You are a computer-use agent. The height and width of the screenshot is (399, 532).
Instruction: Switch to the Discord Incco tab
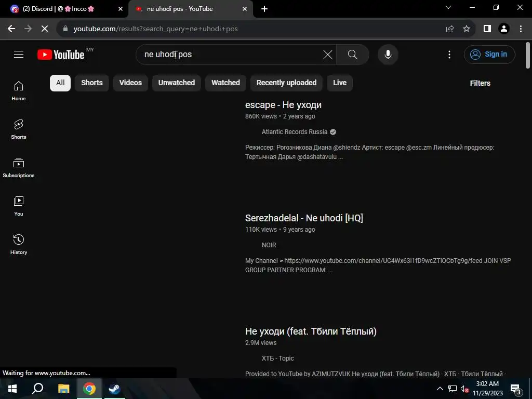[64, 9]
